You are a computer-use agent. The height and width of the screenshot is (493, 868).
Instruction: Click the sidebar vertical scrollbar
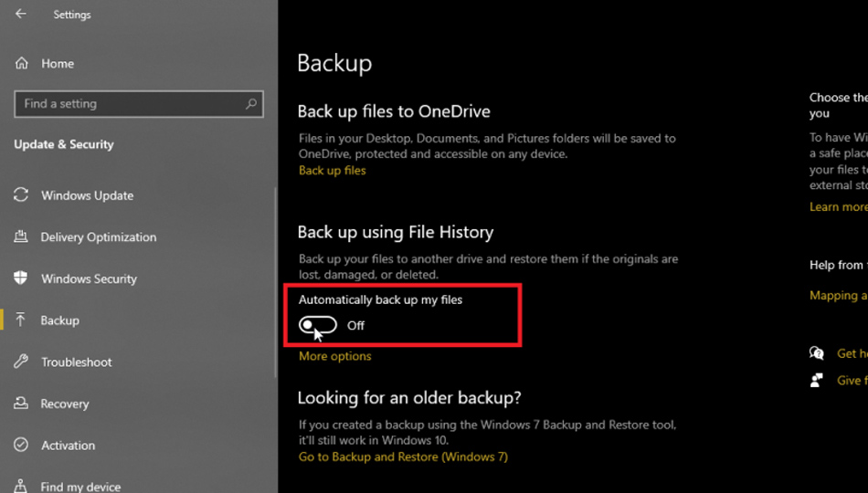coord(275,283)
